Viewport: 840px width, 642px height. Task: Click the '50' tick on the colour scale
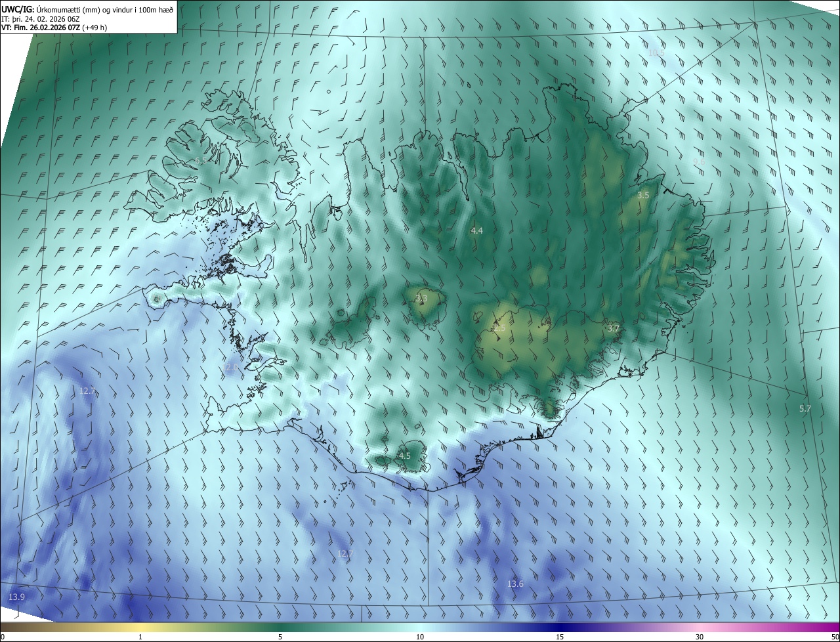click(835, 637)
